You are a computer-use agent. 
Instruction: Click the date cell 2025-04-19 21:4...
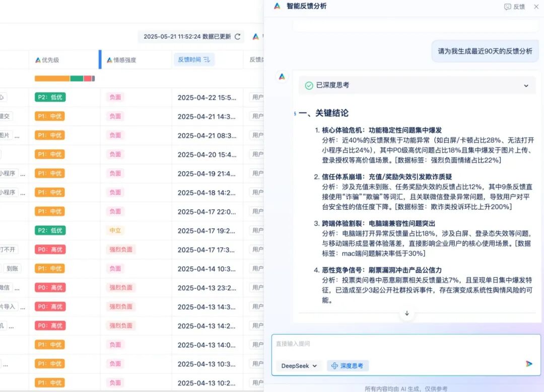207,174
